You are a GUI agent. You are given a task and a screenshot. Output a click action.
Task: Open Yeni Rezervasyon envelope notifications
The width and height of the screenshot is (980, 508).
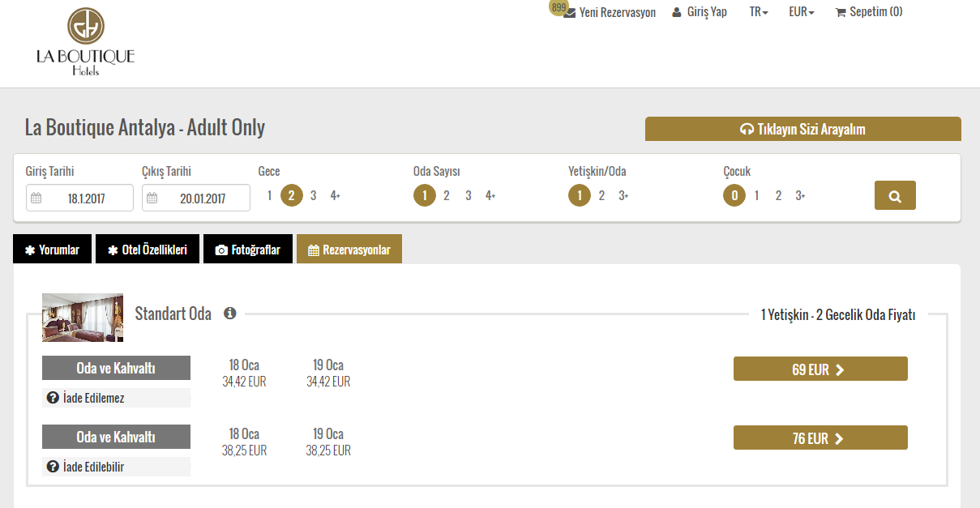610,12
